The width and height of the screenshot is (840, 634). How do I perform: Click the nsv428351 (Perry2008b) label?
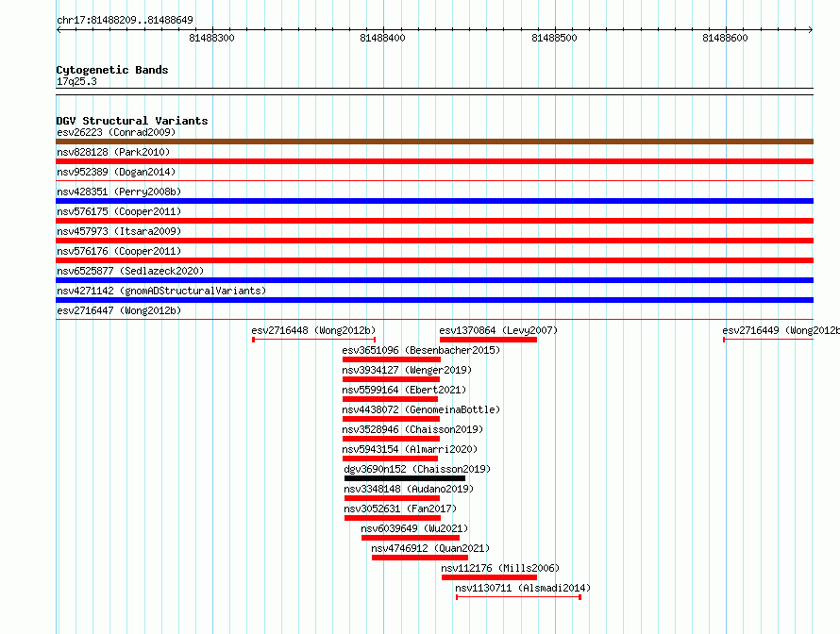[x=119, y=192]
